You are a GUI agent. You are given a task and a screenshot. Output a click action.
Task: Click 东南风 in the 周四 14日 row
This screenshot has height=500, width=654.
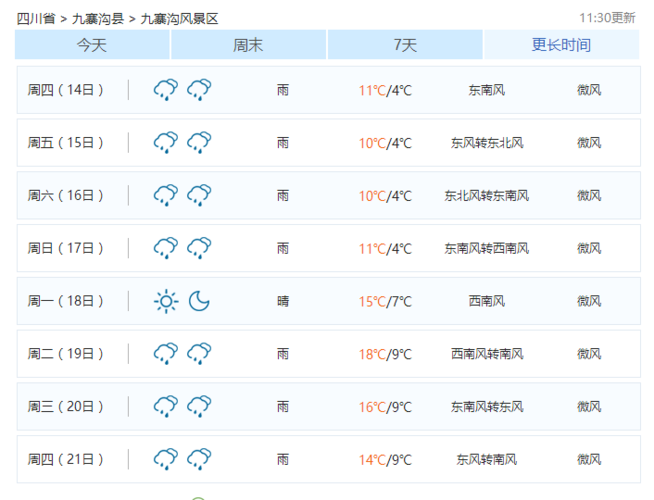pos(487,90)
